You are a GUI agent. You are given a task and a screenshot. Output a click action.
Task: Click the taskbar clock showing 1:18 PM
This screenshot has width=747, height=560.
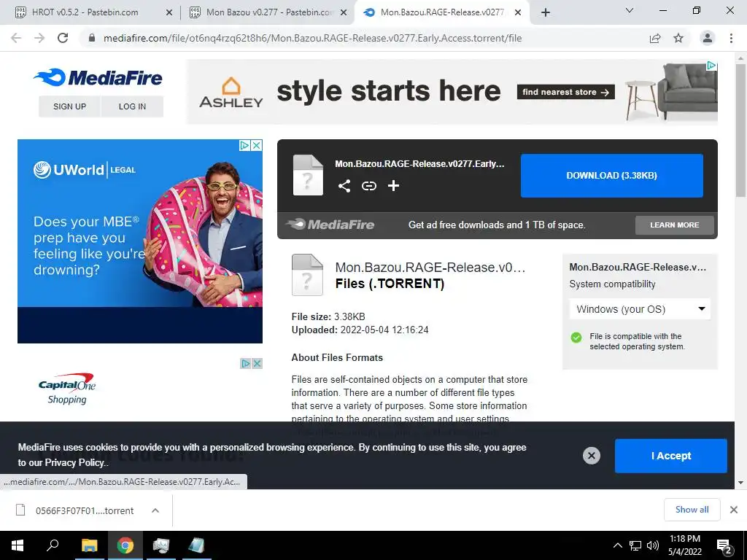point(684,545)
